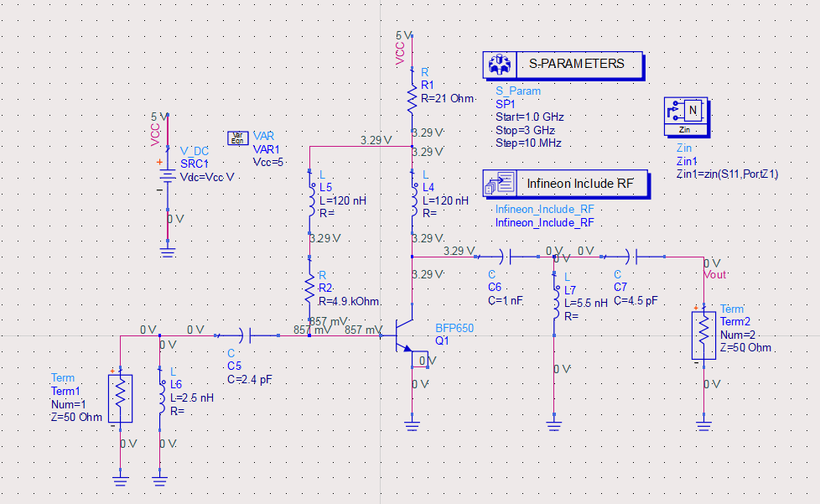Select inductor L5 symbol above R2

[x=310, y=203]
